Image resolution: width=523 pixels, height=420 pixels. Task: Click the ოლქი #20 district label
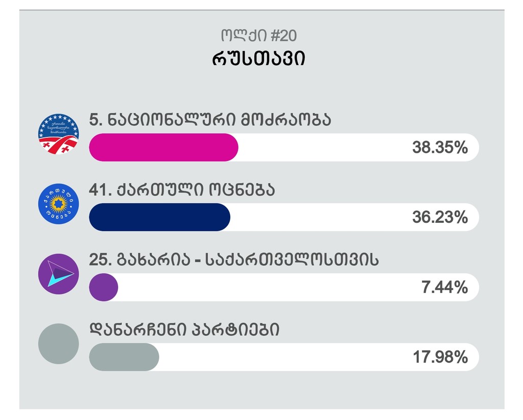(x=258, y=35)
